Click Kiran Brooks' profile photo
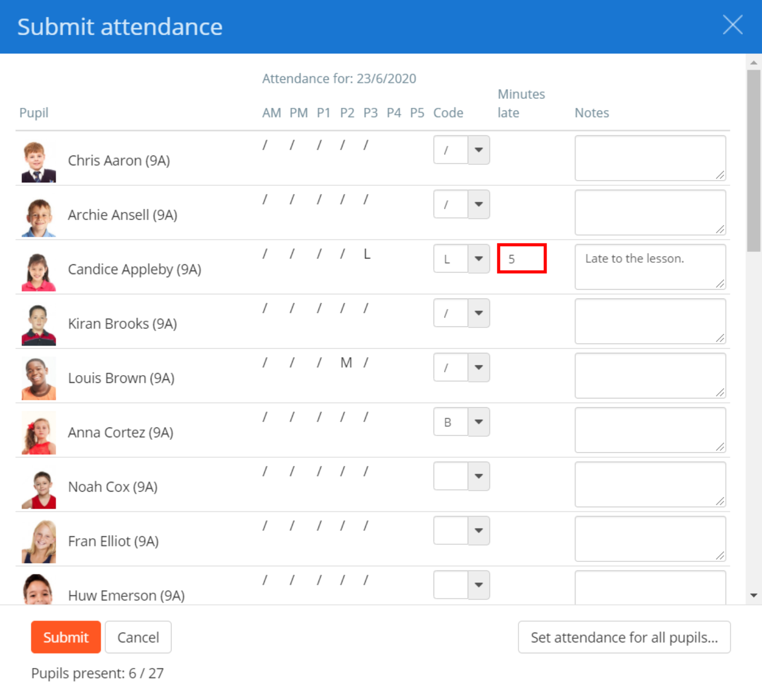Screen dimensions: 762x700 pyautogui.click(x=38, y=323)
